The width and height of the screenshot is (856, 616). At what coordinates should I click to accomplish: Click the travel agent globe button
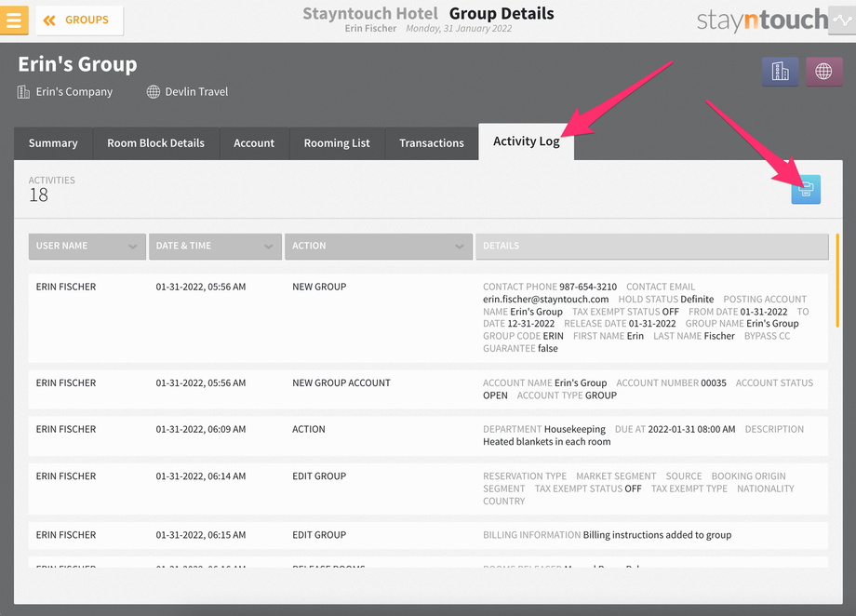point(823,72)
